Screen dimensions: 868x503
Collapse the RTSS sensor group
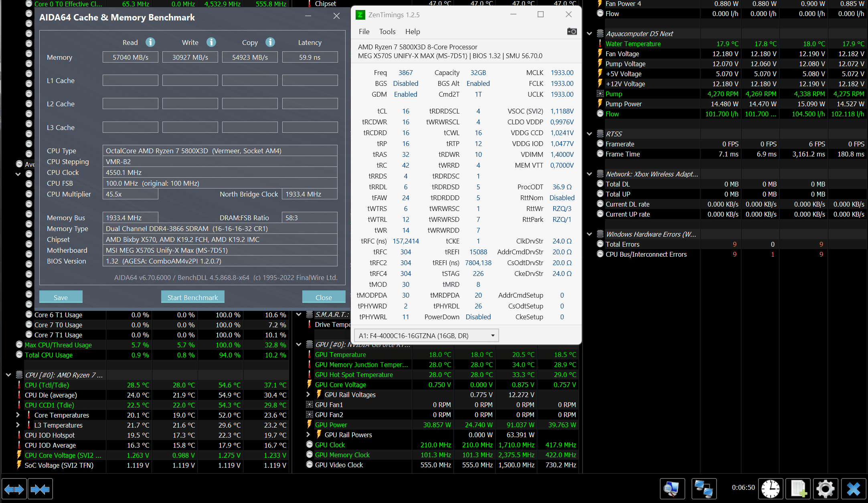pyautogui.click(x=589, y=134)
